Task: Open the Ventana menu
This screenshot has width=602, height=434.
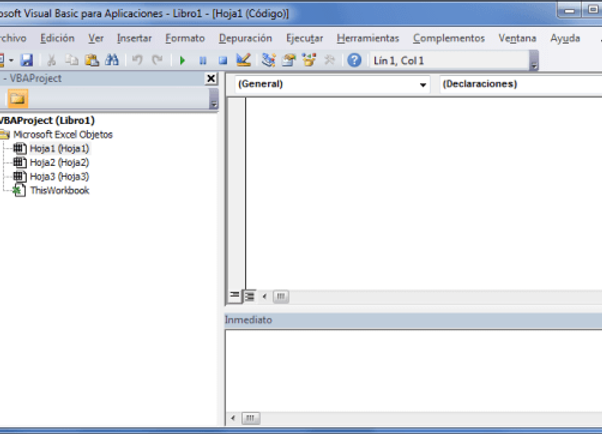Action: [517, 38]
